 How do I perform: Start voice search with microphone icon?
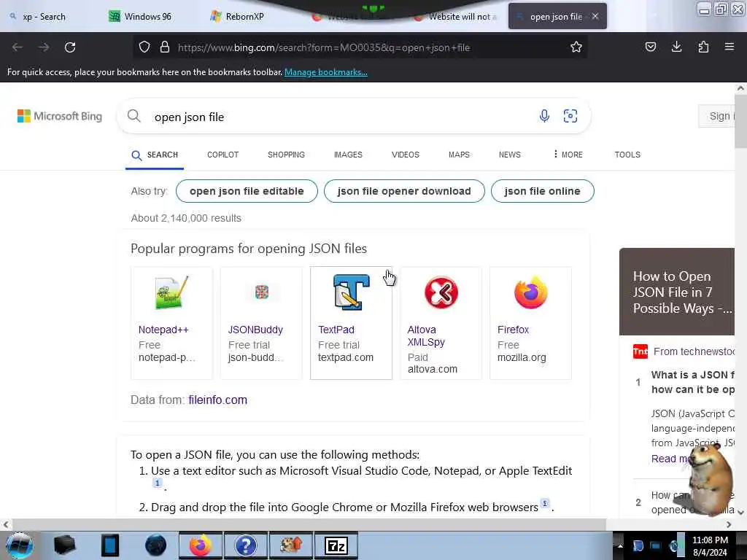pyautogui.click(x=544, y=116)
